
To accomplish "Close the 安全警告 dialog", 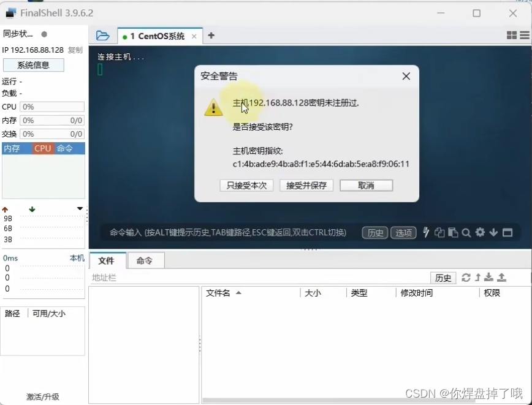I will click(x=406, y=76).
